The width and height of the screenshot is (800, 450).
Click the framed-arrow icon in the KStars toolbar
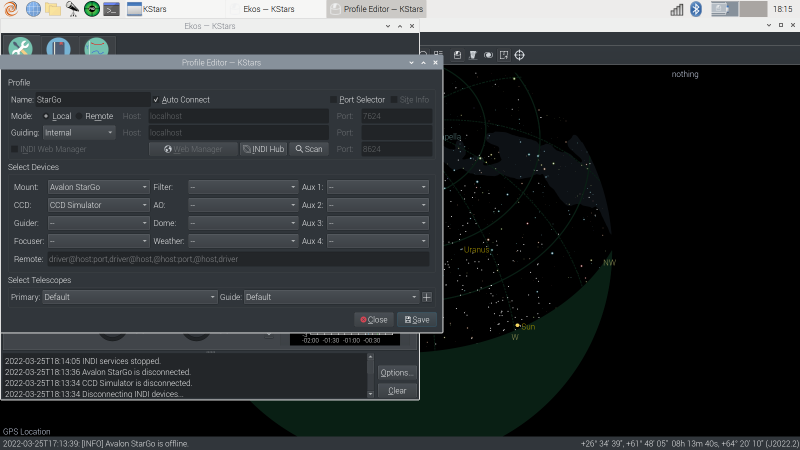tap(504, 55)
